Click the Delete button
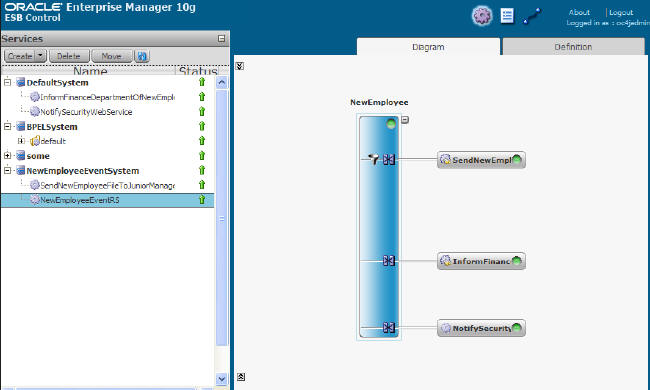650x390 pixels. (69, 56)
